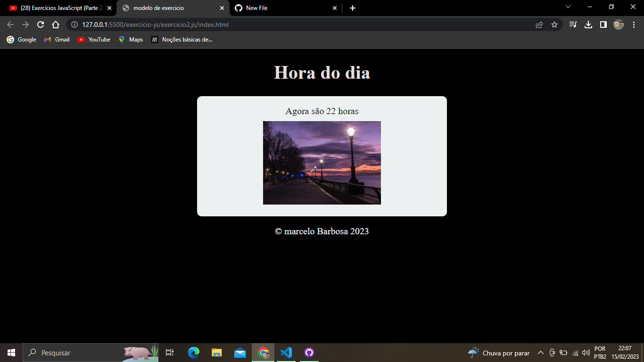Click the sunset promenade photo

[x=322, y=163]
